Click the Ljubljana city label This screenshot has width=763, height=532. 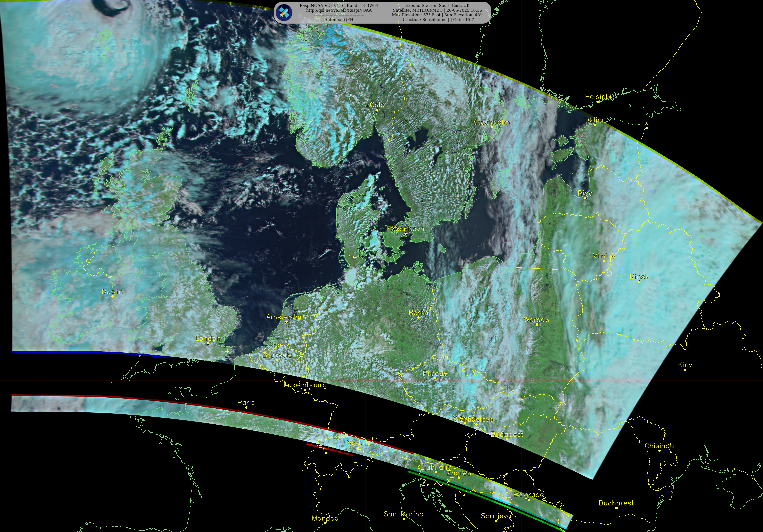coord(436,468)
